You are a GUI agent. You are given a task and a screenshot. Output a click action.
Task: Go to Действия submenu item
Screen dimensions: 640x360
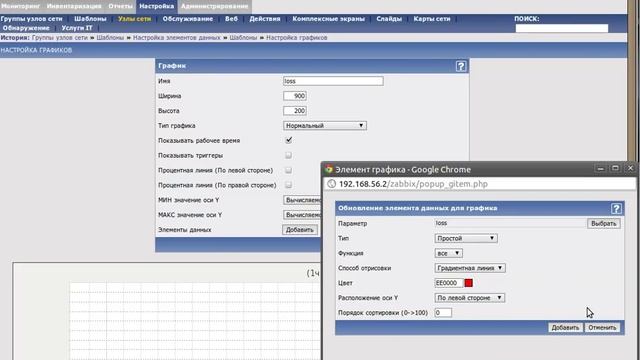[265, 19]
